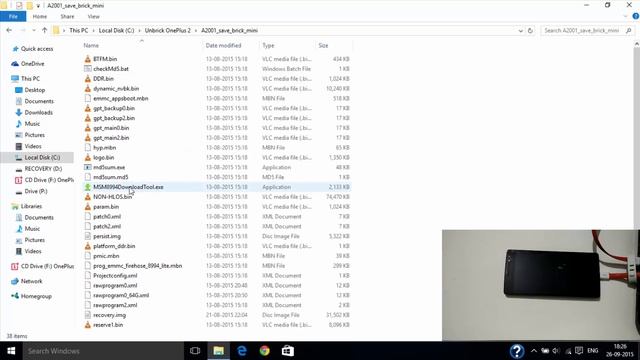Go up one folder level

[x=44, y=31]
